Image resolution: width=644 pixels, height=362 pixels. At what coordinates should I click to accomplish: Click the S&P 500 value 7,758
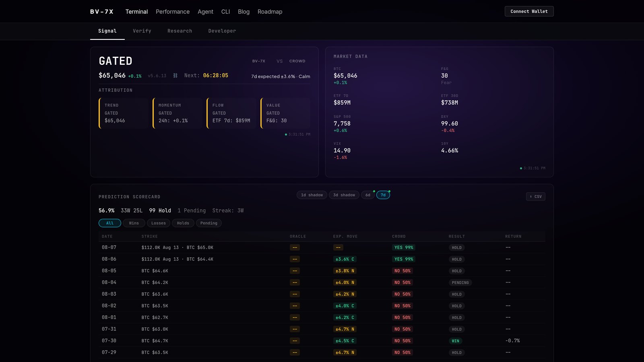342,123
